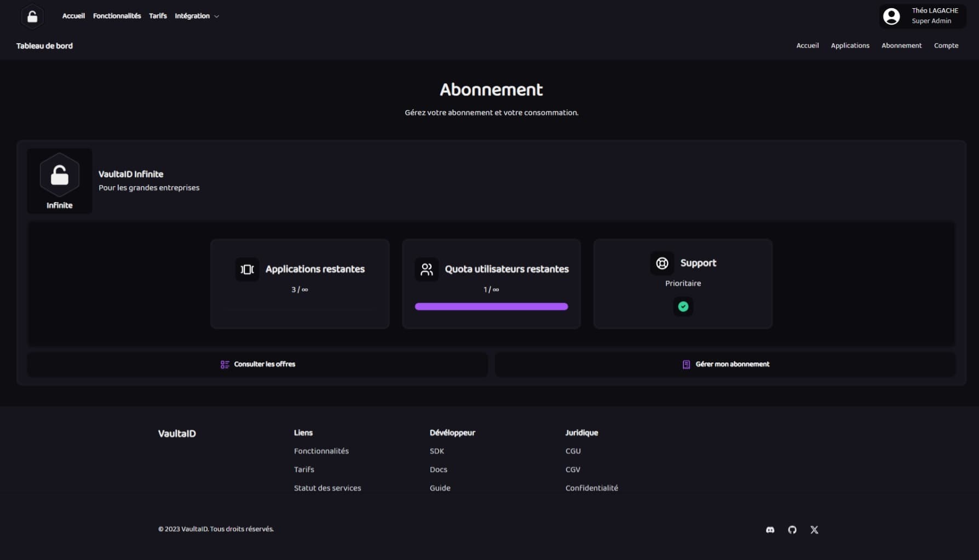Expand the Intégration dropdown chevron
This screenshot has height=560, width=979.
click(x=217, y=16)
